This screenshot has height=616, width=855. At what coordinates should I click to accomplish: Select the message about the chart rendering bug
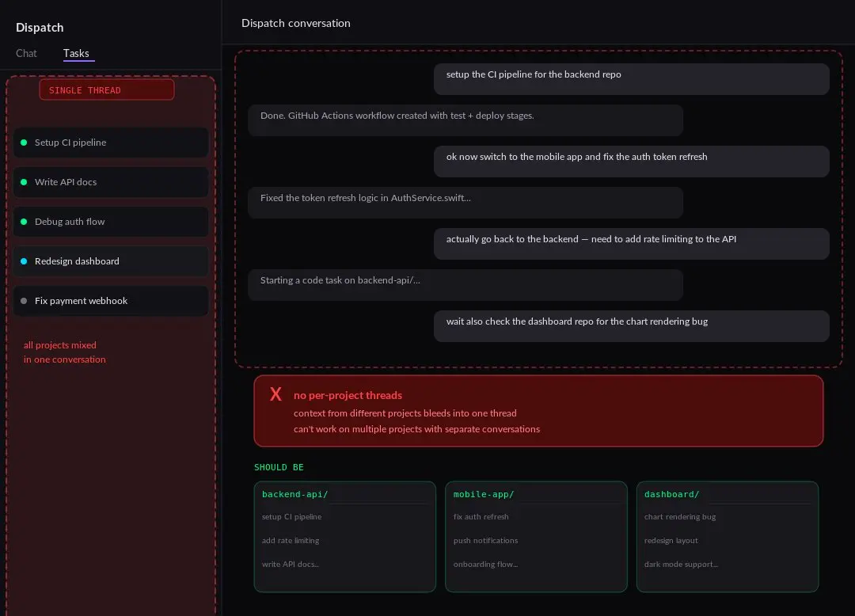632,326
